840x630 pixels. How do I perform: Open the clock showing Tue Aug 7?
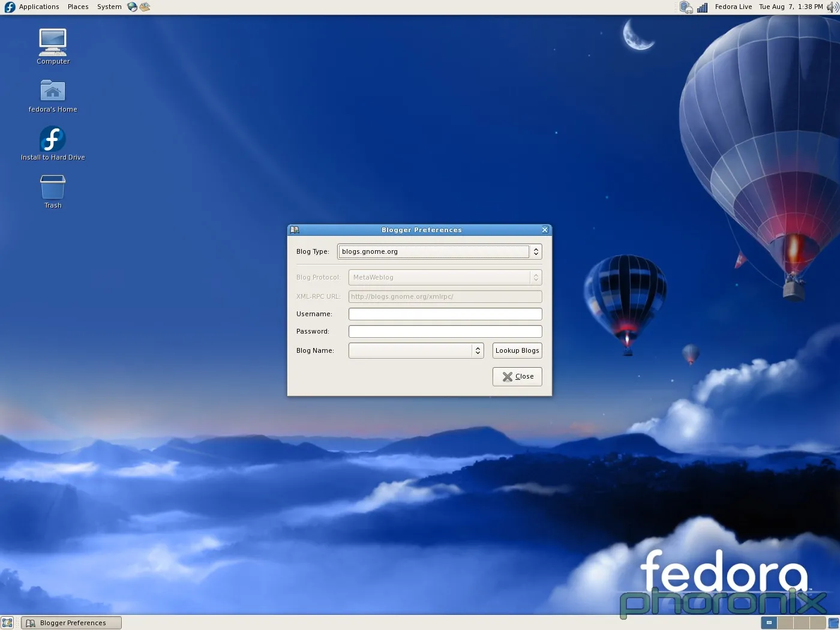coord(791,7)
